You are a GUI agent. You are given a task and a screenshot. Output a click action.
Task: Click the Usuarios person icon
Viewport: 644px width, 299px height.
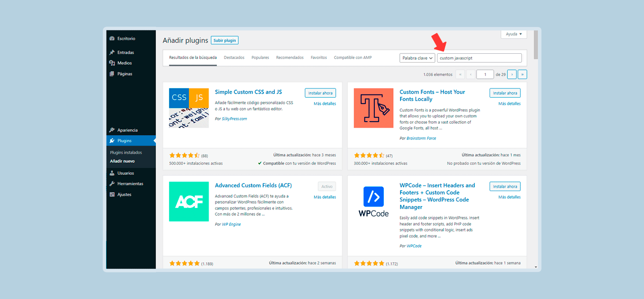pyautogui.click(x=112, y=173)
